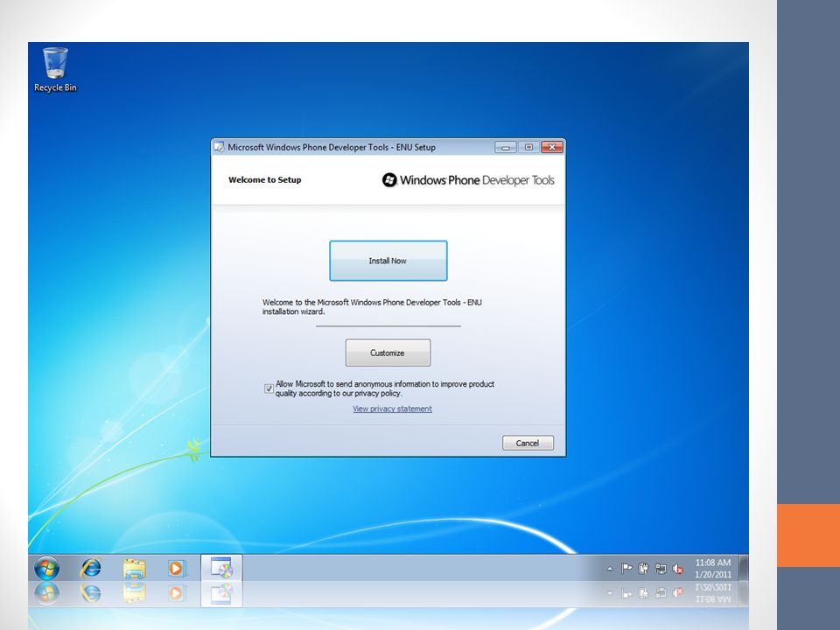Cancel the setup wizard
Screen dimensions: 840x630
click(528, 443)
